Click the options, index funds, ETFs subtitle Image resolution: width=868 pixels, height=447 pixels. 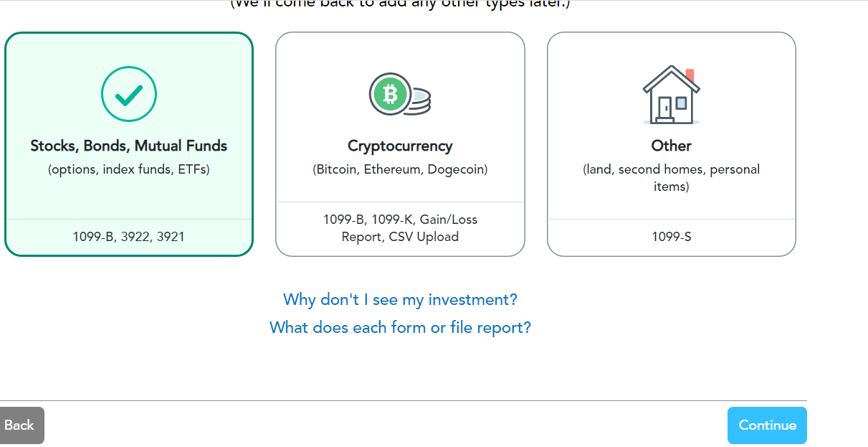[x=129, y=170]
